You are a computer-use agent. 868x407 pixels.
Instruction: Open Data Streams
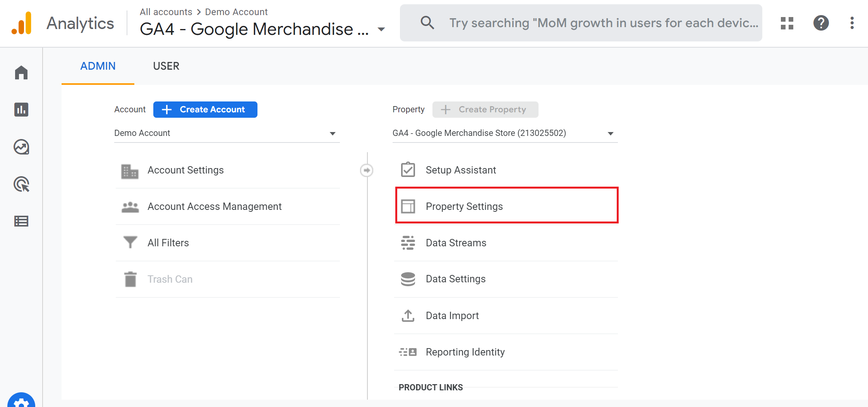tap(506, 243)
